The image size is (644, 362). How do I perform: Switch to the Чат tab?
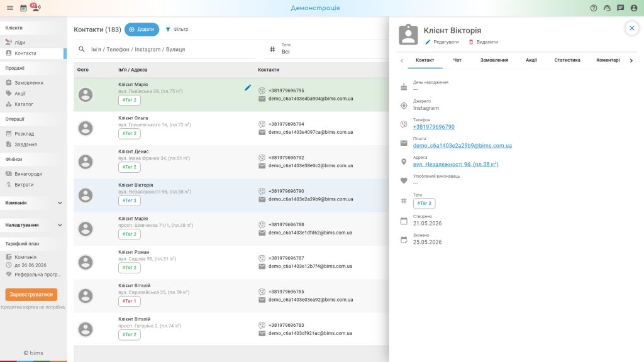click(x=457, y=60)
